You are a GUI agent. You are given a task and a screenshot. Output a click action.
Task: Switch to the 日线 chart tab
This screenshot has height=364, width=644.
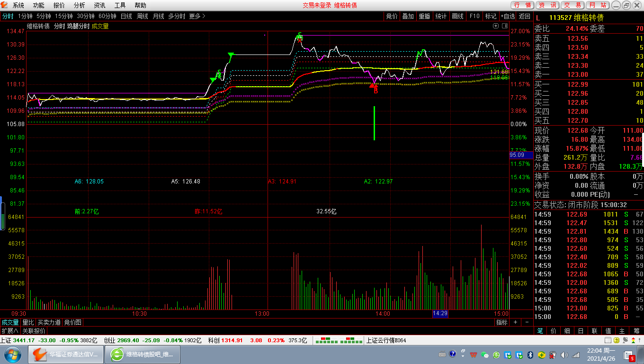tap(126, 16)
